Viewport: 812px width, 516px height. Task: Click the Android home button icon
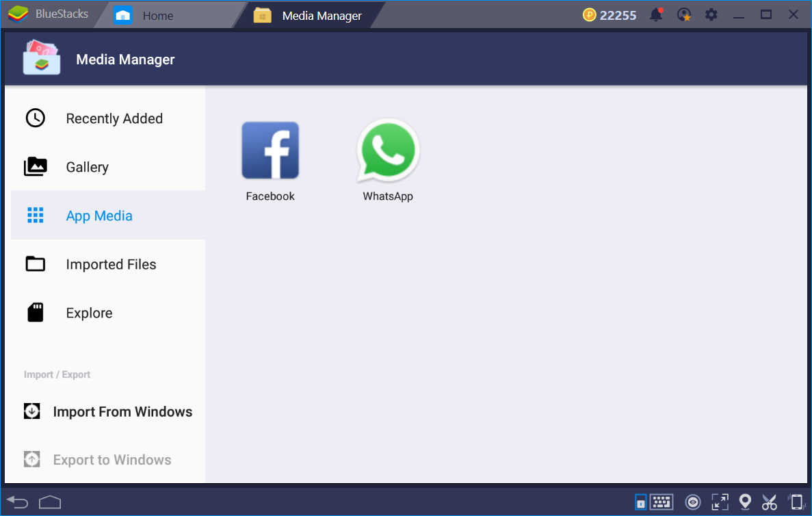tap(50, 502)
